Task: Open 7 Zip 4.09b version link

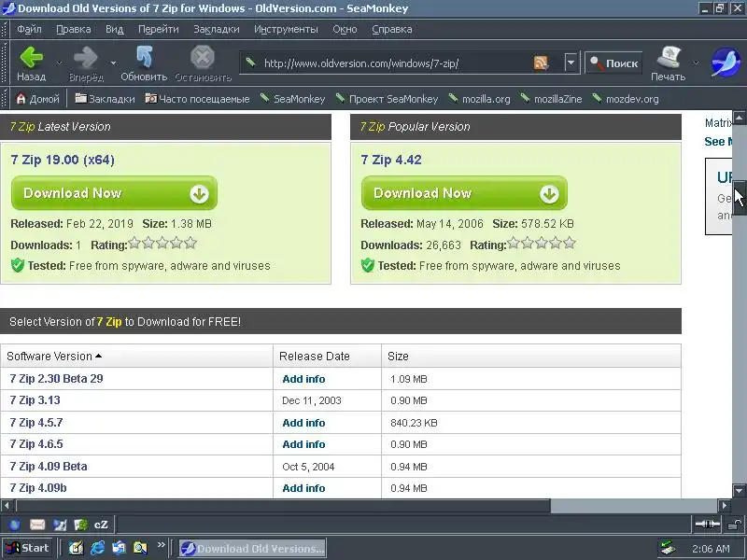Action: click(38, 487)
